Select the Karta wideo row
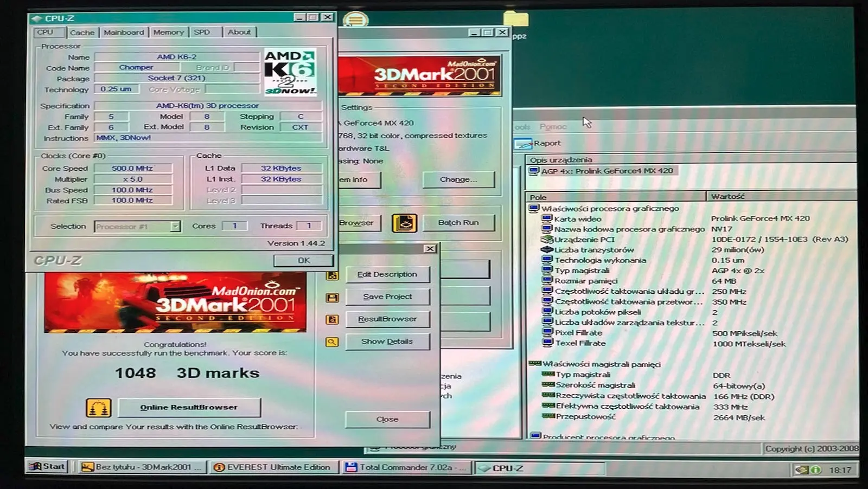The width and height of the screenshot is (868, 489). (578, 219)
